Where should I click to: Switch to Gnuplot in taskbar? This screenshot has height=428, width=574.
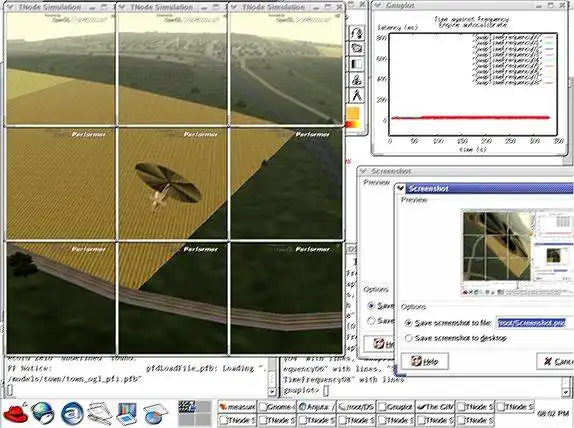pyautogui.click(x=396, y=407)
